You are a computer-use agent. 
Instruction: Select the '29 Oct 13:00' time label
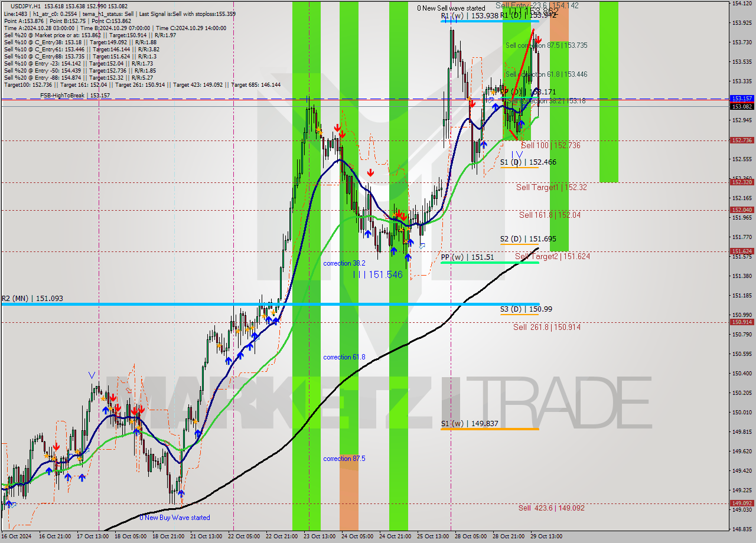pyautogui.click(x=546, y=537)
